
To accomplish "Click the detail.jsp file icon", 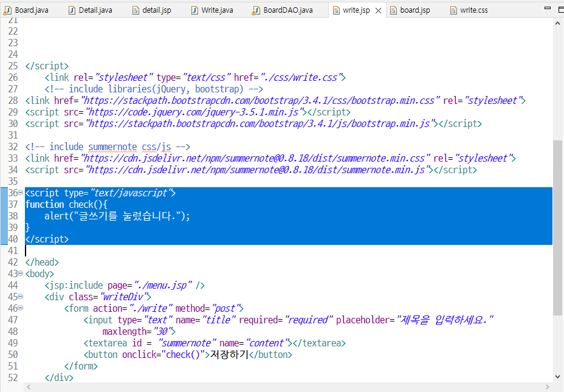I will (x=136, y=10).
